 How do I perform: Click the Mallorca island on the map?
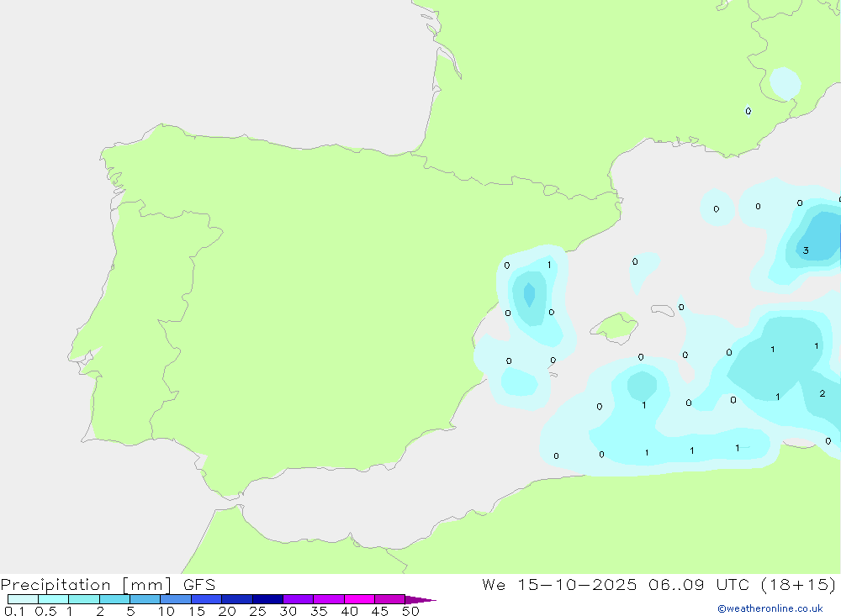coord(615,326)
